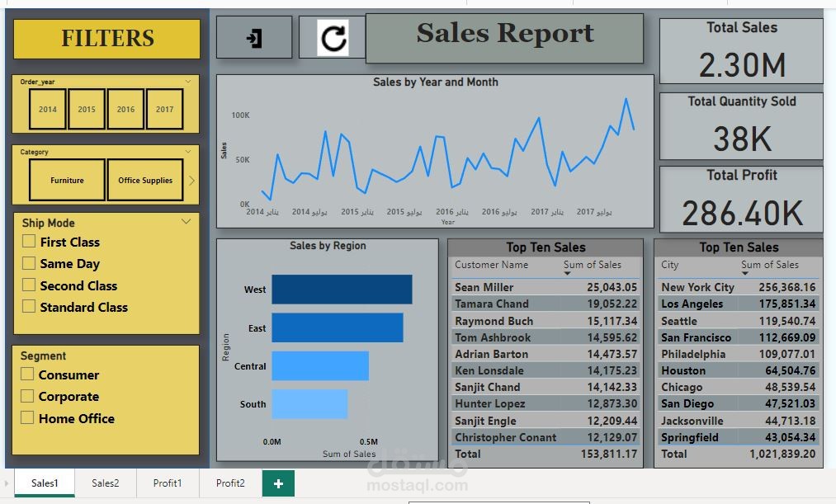Select the San Francisco row
The width and height of the screenshot is (836, 504).
tap(738, 337)
